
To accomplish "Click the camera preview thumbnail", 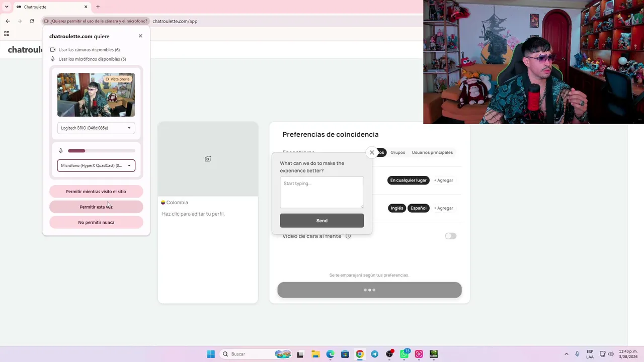I will click(x=96, y=95).
